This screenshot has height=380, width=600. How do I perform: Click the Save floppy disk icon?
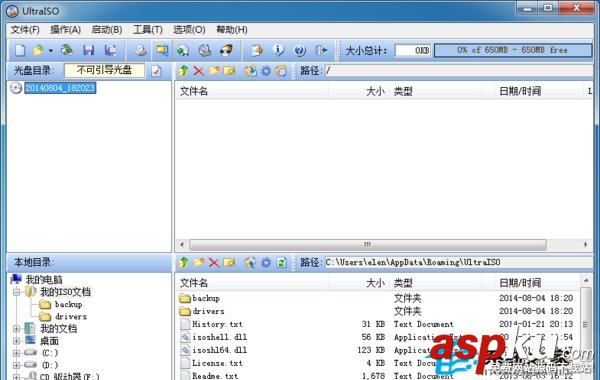(88, 50)
